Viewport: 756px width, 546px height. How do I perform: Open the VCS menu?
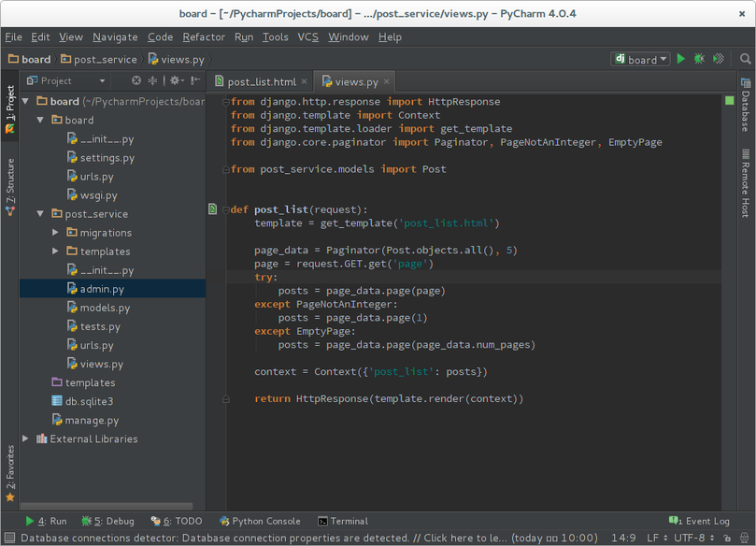pyautogui.click(x=307, y=37)
